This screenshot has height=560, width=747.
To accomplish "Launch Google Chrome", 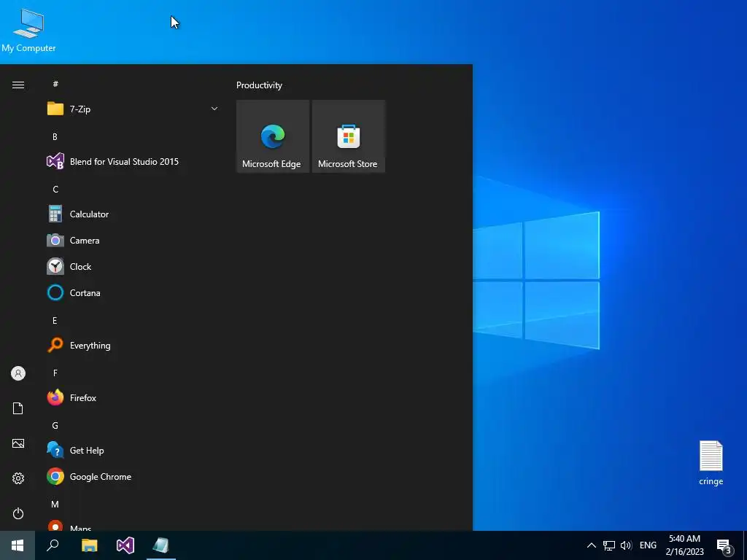I will pos(133,477).
